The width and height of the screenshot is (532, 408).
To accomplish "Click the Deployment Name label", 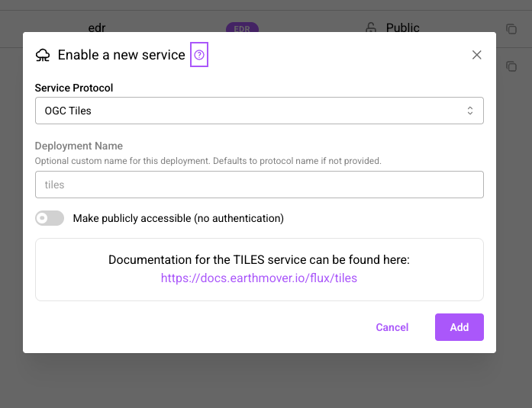I will pyautogui.click(x=79, y=146).
